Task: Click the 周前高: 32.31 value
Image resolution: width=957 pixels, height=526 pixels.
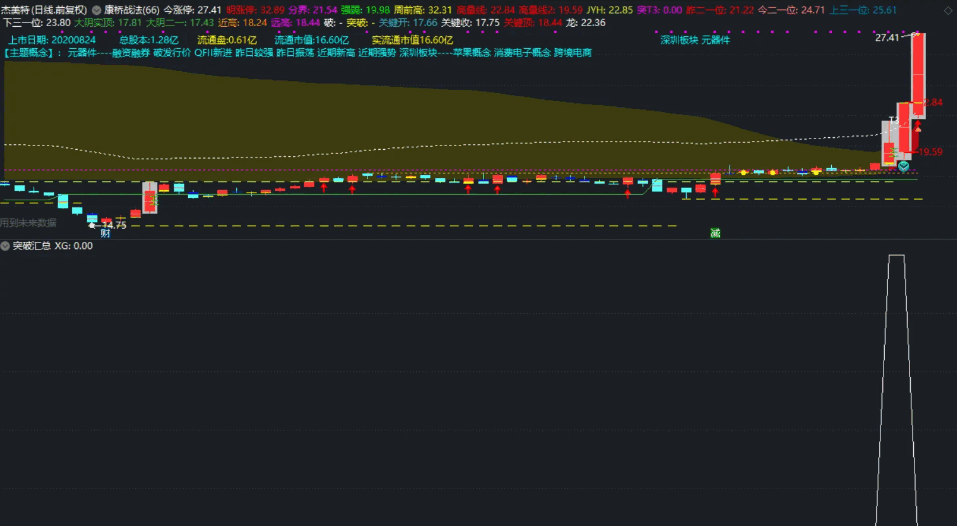Action: point(423,10)
